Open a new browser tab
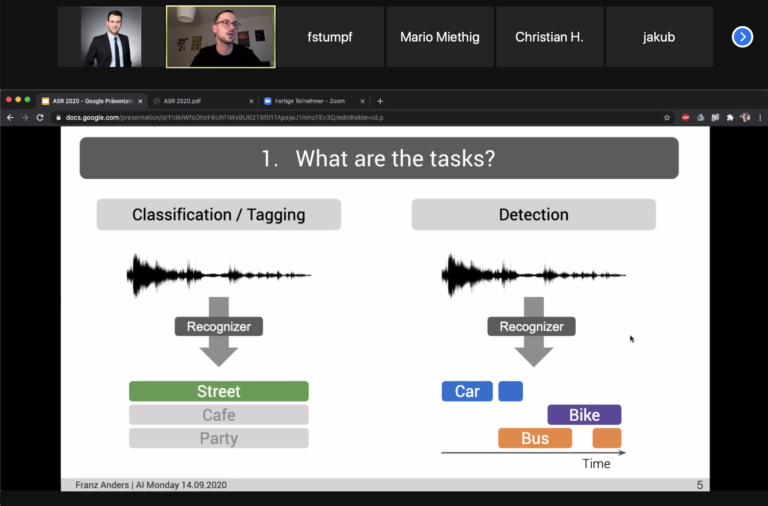 click(x=380, y=101)
